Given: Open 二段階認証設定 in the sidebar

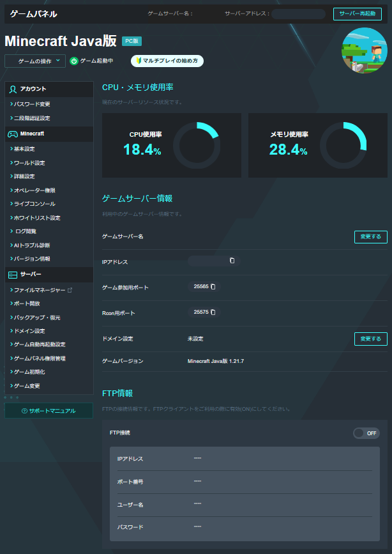Looking at the screenshot, I should [32, 118].
